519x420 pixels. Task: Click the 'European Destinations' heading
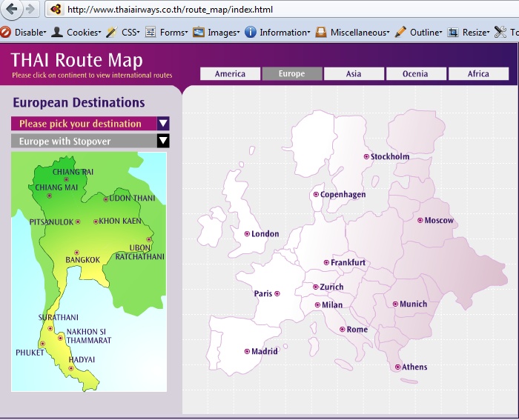79,102
